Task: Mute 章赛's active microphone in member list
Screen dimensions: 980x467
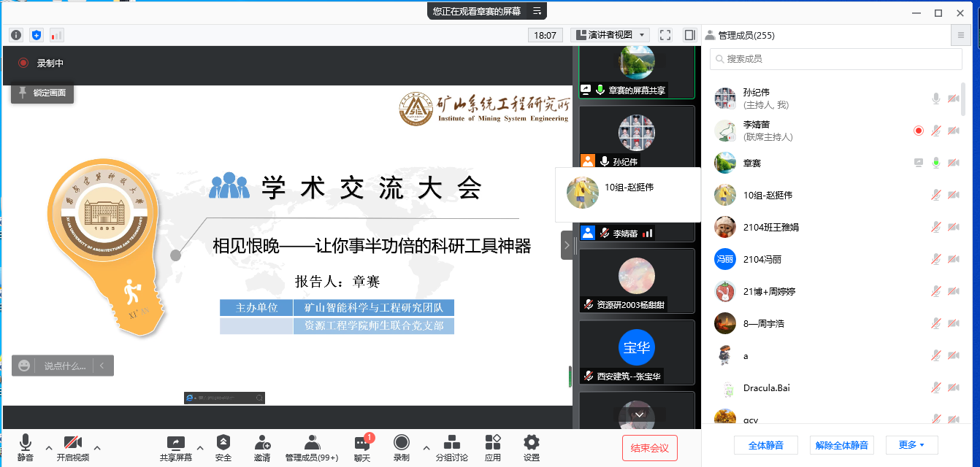Action: pyautogui.click(x=936, y=163)
